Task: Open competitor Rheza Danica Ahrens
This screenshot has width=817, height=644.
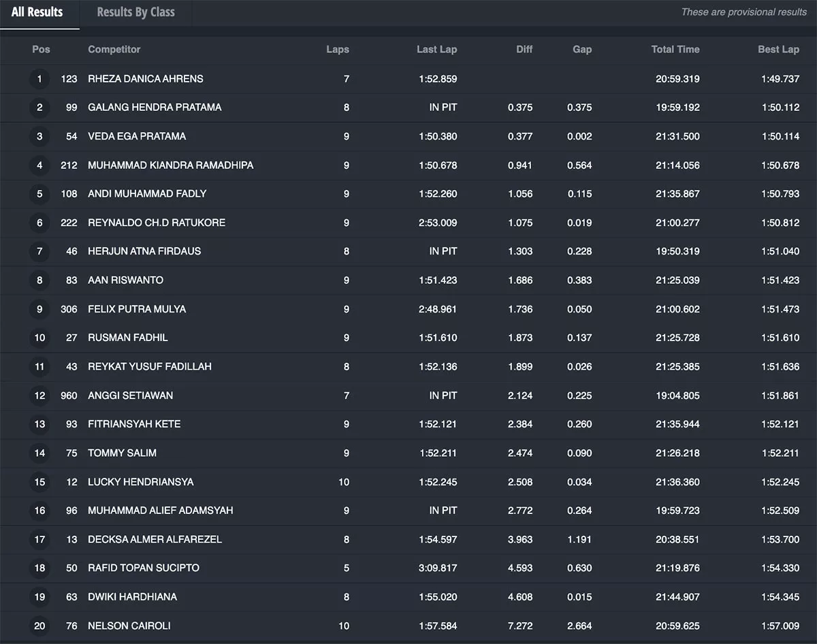Action: click(x=146, y=79)
